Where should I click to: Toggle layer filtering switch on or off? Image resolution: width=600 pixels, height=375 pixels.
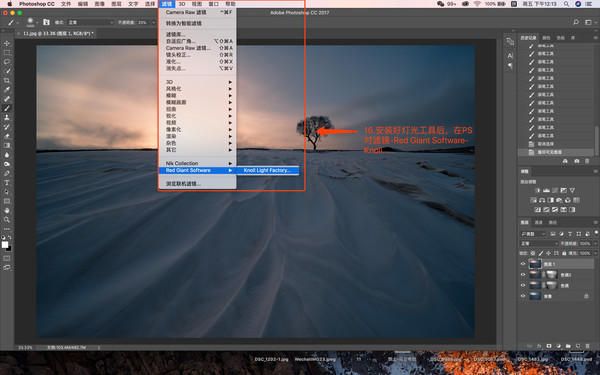coord(596,232)
